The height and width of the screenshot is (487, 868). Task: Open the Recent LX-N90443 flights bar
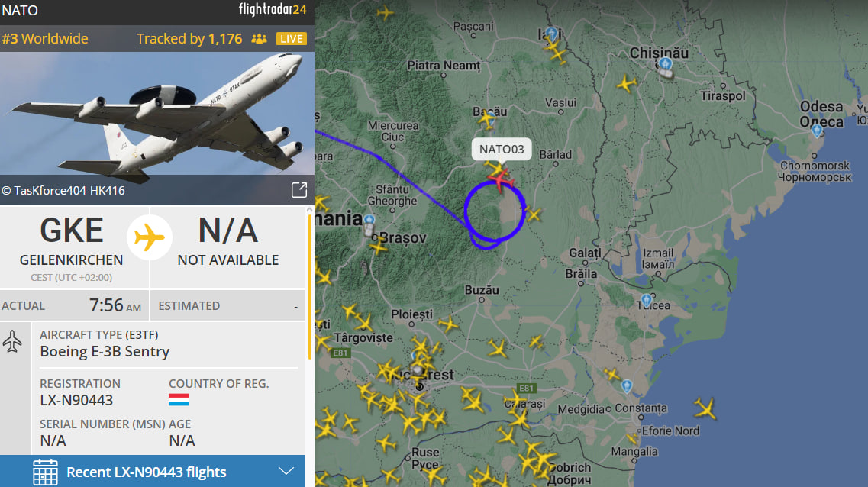pos(153,472)
